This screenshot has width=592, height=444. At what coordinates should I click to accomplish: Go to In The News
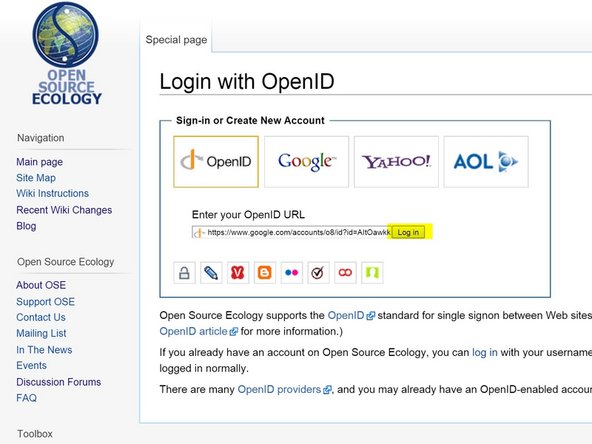coord(44,350)
